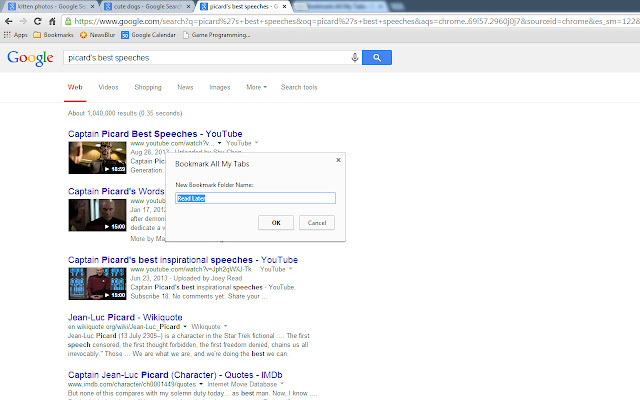
Task: Open NewsBlur bookmark
Action: [97, 35]
